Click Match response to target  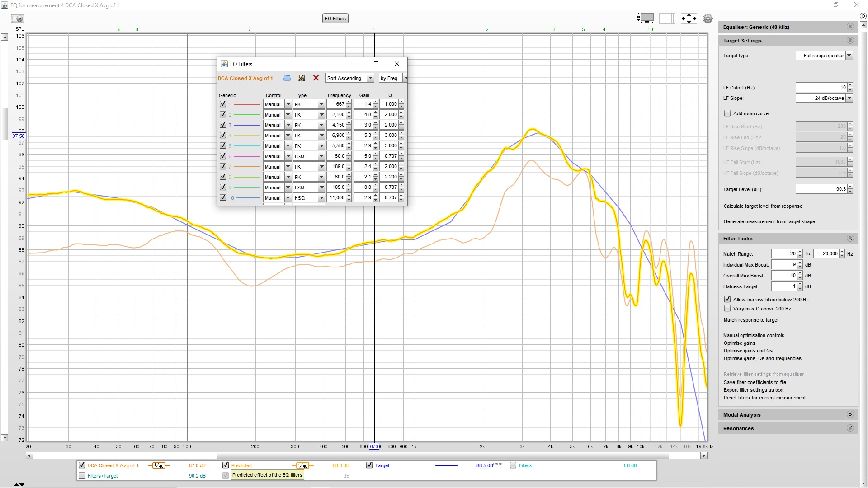point(751,320)
